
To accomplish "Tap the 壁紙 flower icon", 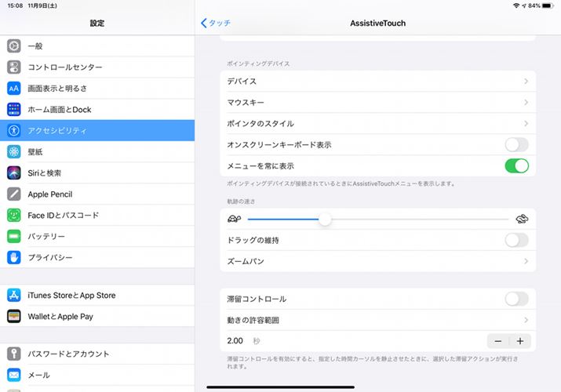I will coord(14,152).
